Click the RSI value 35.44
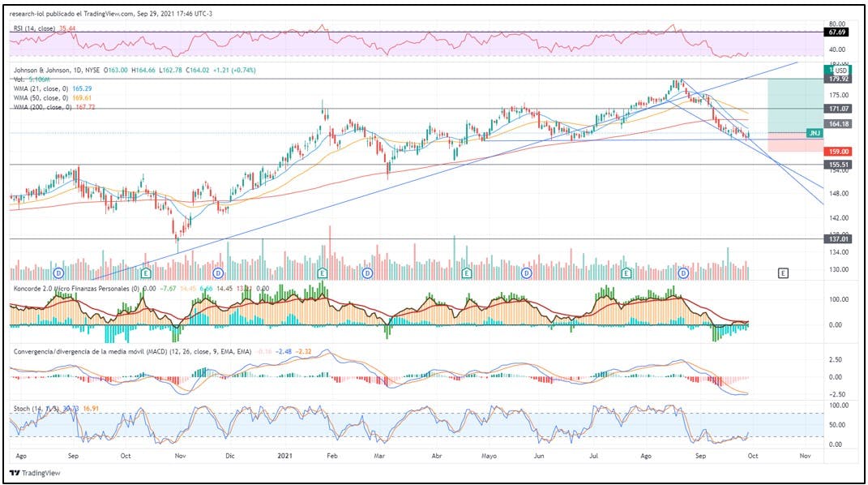Screen dimensions: 868x485 pos(66,28)
